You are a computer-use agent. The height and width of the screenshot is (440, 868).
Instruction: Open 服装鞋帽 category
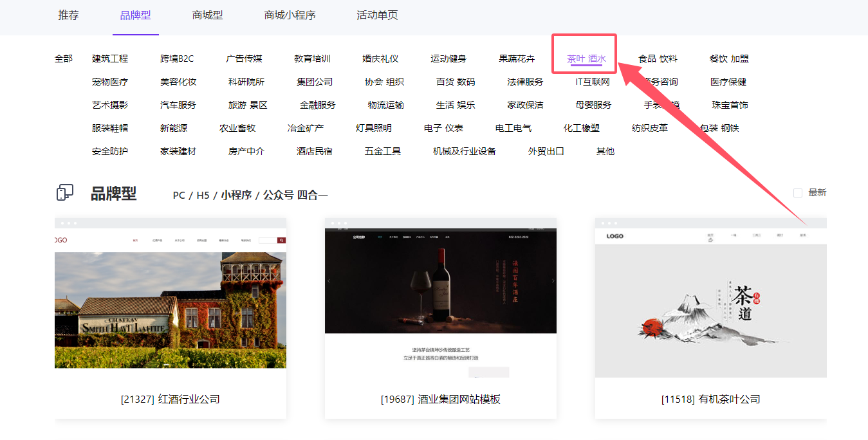coord(110,128)
